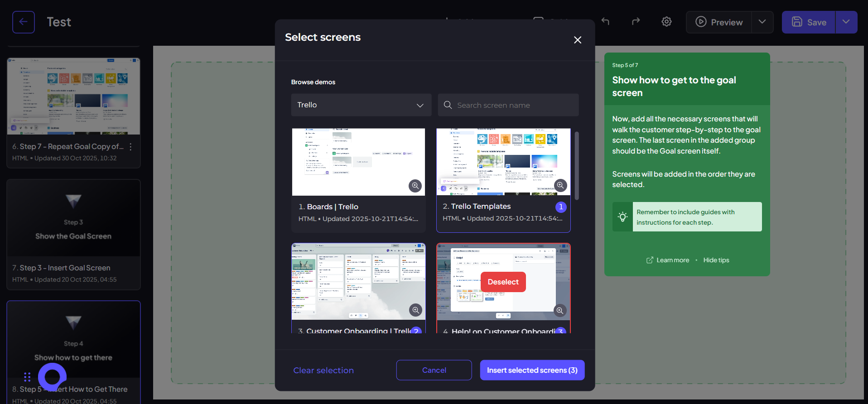Zoom into the Customer Onboarding thumbnail
The height and width of the screenshot is (404, 868).
point(415,310)
